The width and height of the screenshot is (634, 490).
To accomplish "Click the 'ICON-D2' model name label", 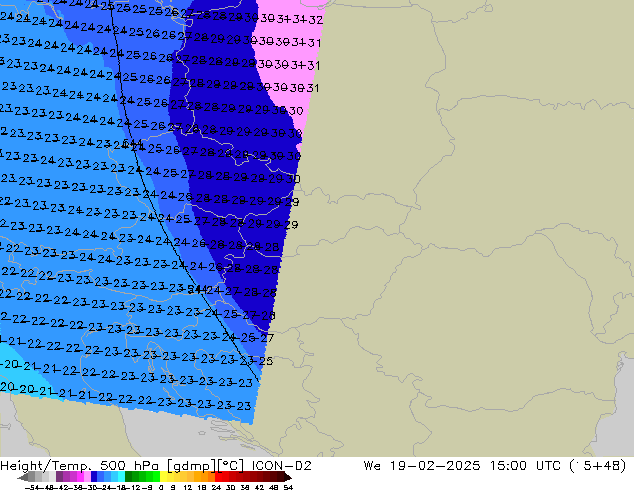I will tap(281, 466).
